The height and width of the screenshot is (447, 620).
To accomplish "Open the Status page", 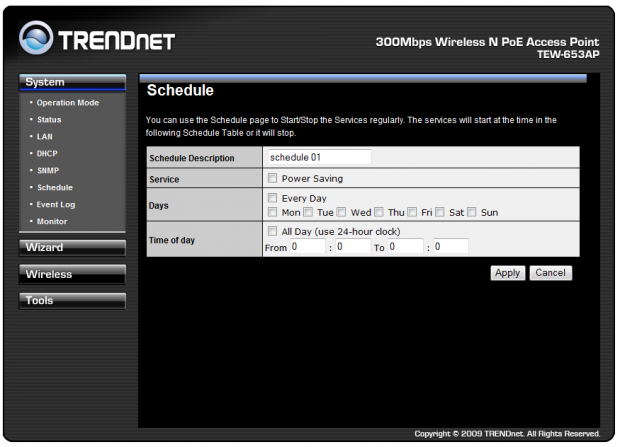I will pos(49,119).
